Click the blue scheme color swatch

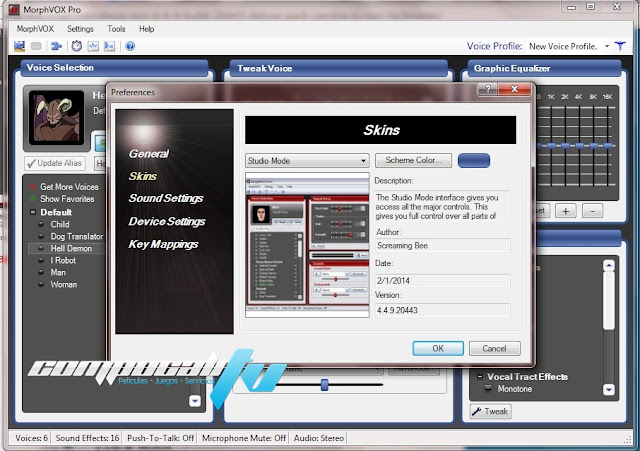(474, 160)
